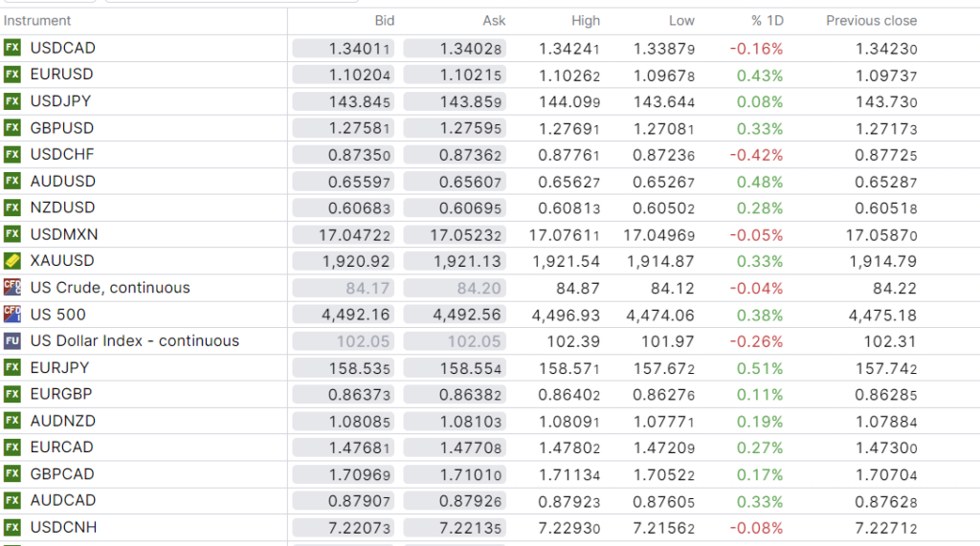Click the FX icon beside GBPUSD
Viewport: 980px width, 546px height.
[12, 128]
